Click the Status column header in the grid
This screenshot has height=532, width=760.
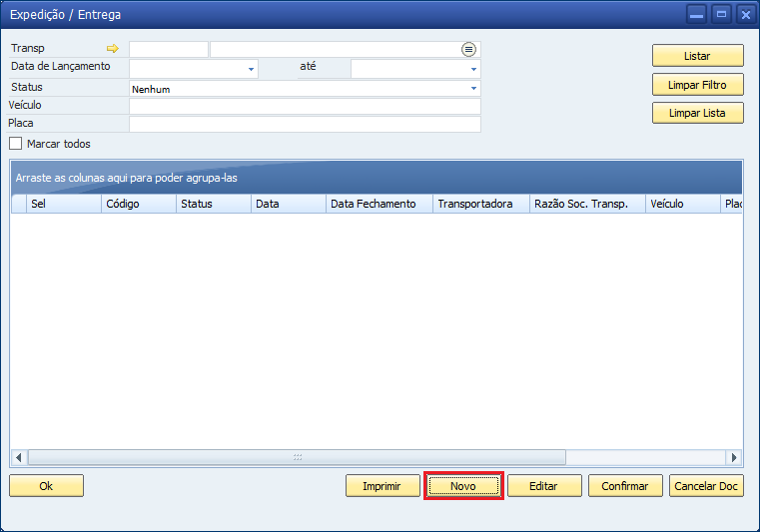[x=214, y=204]
